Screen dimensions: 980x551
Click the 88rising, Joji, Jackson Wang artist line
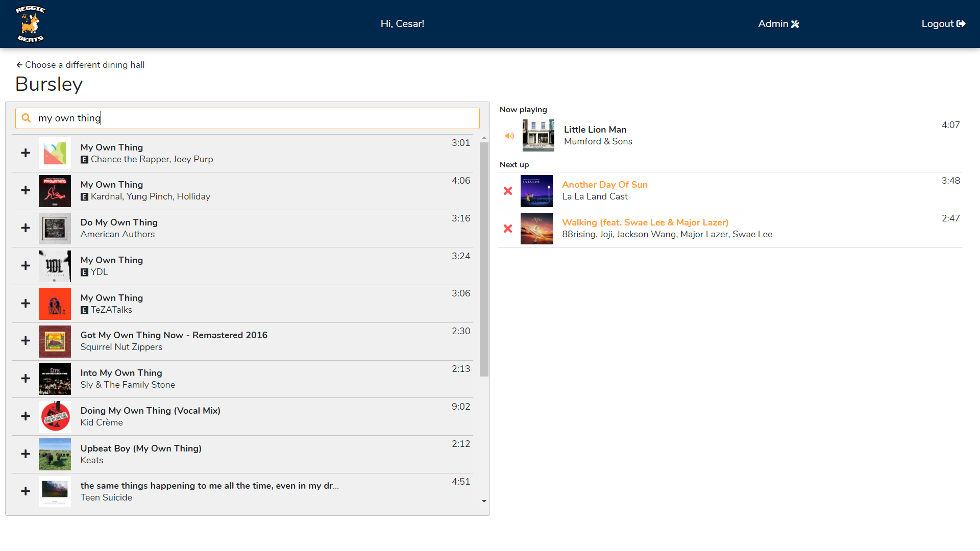click(x=667, y=234)
